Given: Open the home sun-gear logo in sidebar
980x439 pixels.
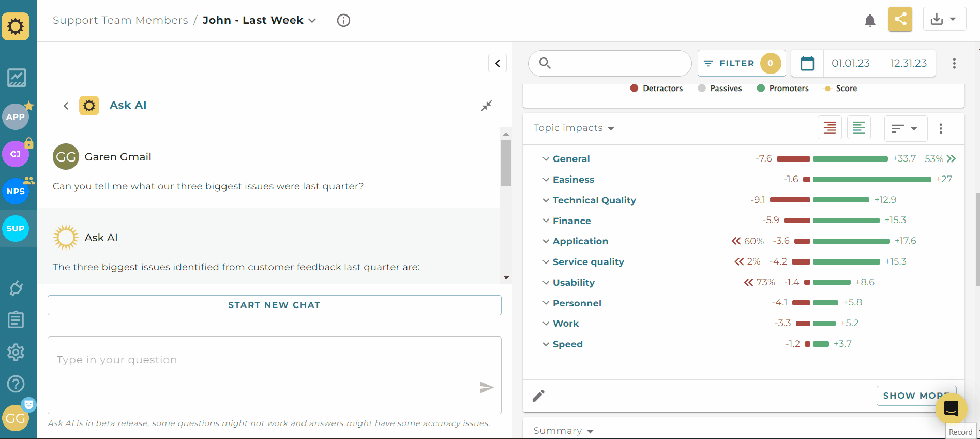Looking at the screenshot, I should (16, 26).
